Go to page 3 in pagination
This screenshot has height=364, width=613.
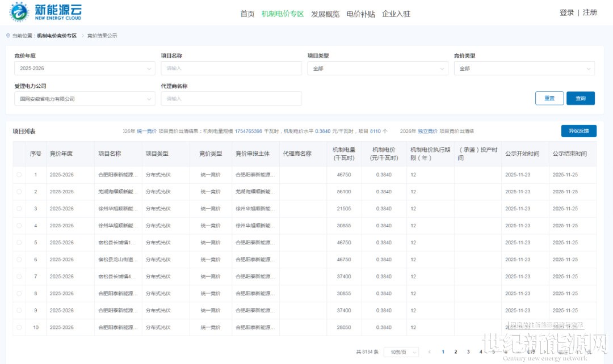coord(468,352)
